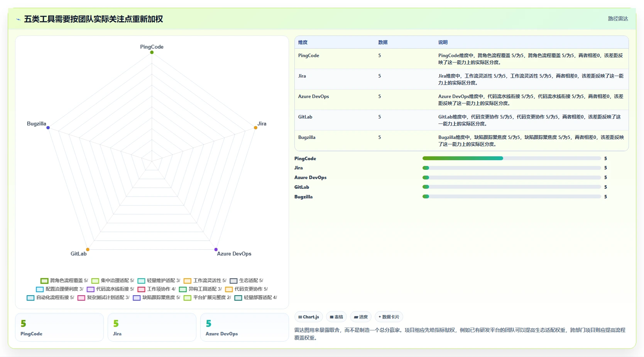
Task: Click the PingCode progress list label
Action: pos(305,159)
